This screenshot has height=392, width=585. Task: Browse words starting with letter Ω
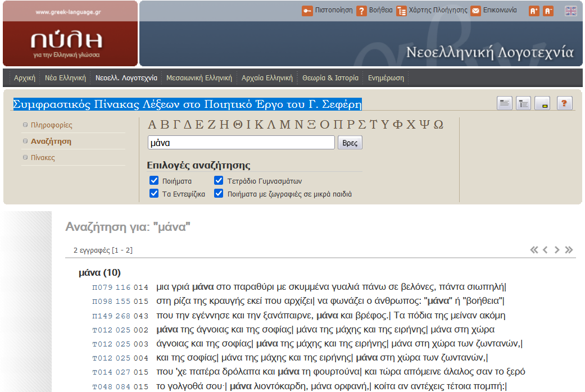point(439,124)
